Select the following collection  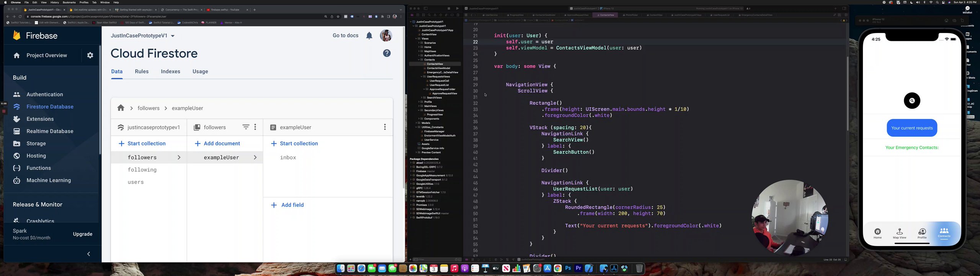tap(142, 170)
